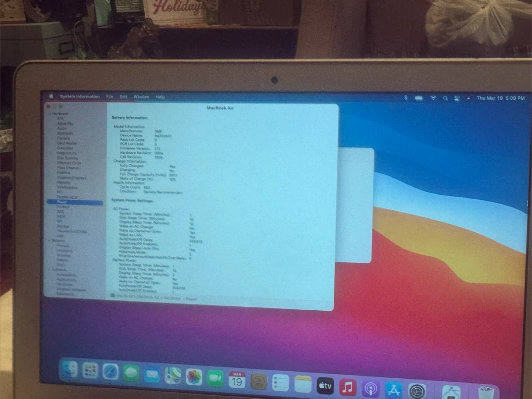Select Bluetooth in the sidebar list

pos(65,133)
